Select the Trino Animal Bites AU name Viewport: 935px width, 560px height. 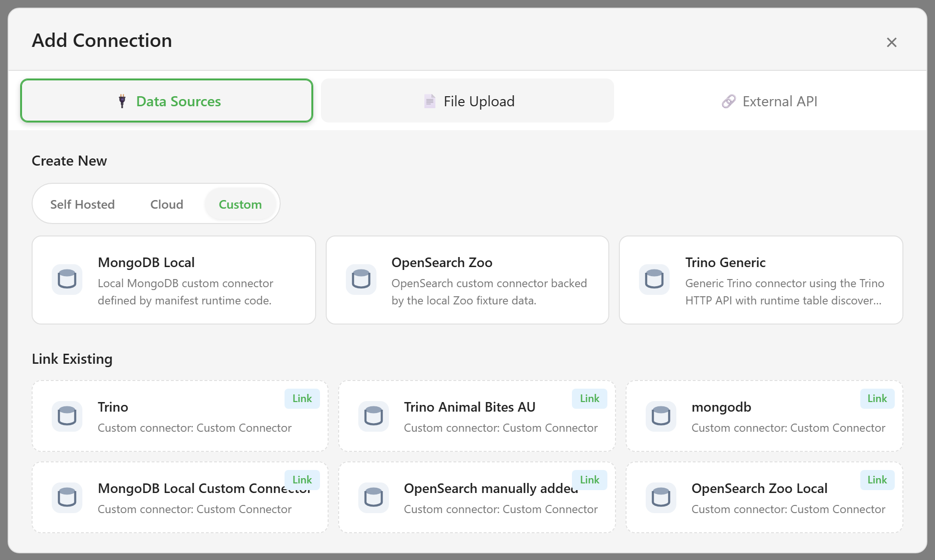[469, 407]
